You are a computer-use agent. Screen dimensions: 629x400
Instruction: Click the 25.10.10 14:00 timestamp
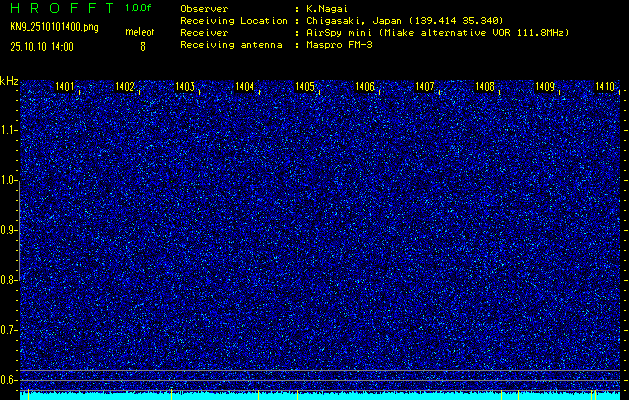point(42,46)
